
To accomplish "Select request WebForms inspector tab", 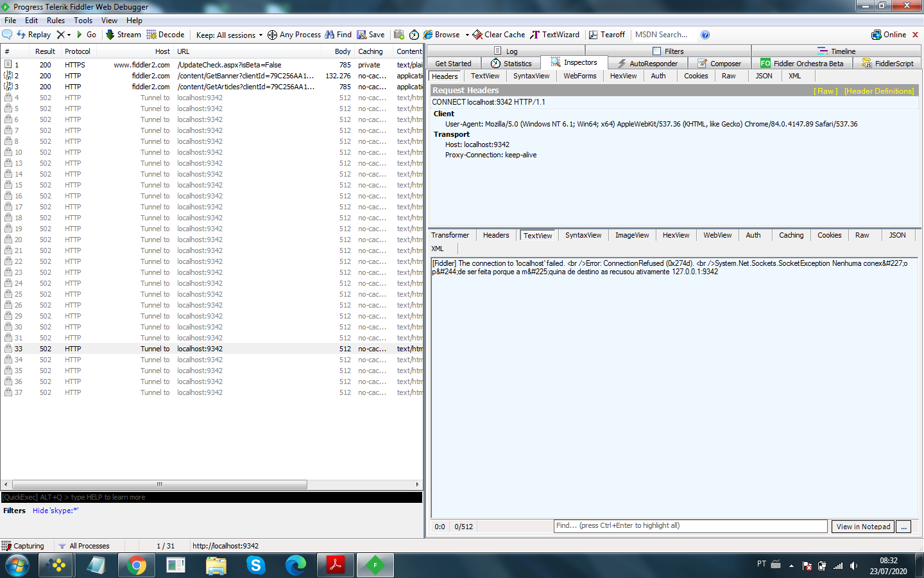I will pyautogui.click(x=580, y=76).
